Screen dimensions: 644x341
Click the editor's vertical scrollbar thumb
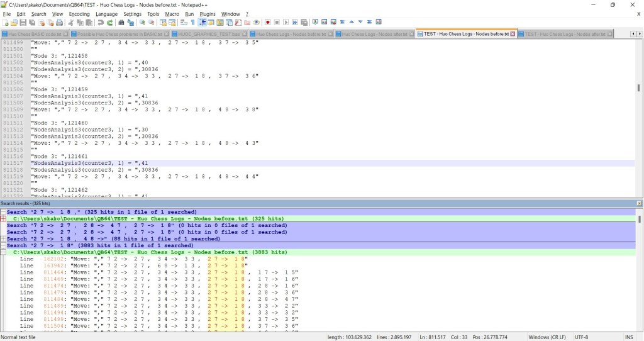click(639, 88)
